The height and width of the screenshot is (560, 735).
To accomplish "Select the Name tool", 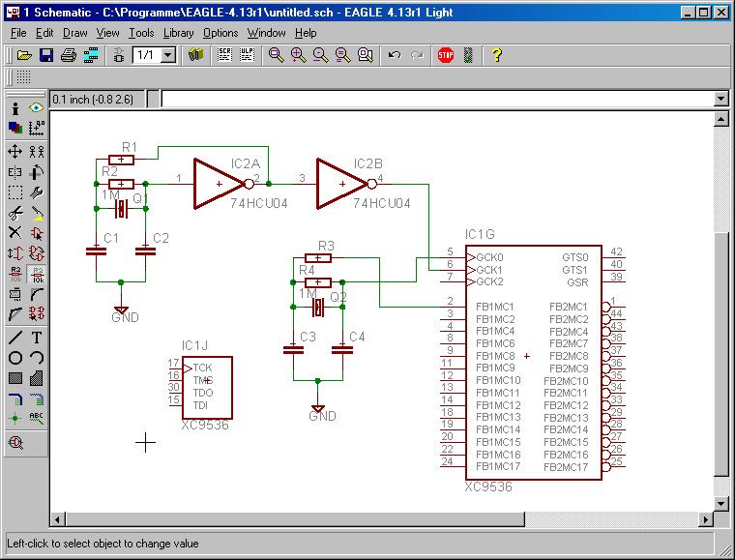I will click(15, 274).
